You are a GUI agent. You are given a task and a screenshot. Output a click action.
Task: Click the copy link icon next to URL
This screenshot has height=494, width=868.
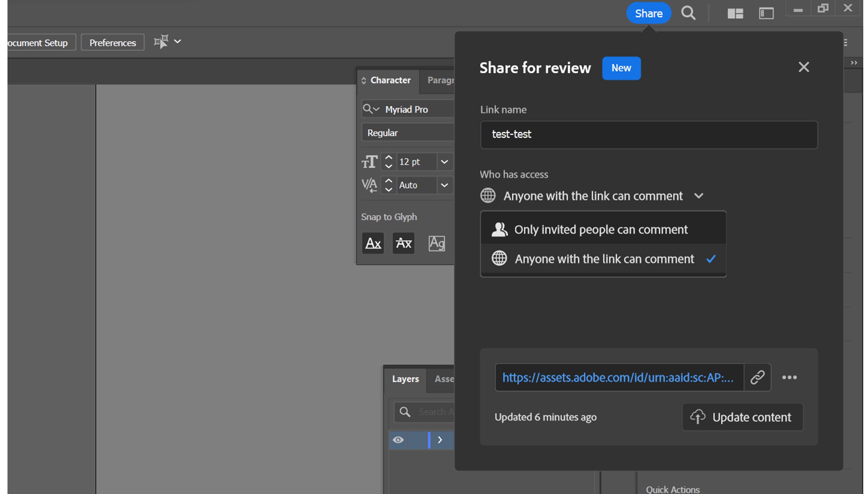tap(758, 377)
